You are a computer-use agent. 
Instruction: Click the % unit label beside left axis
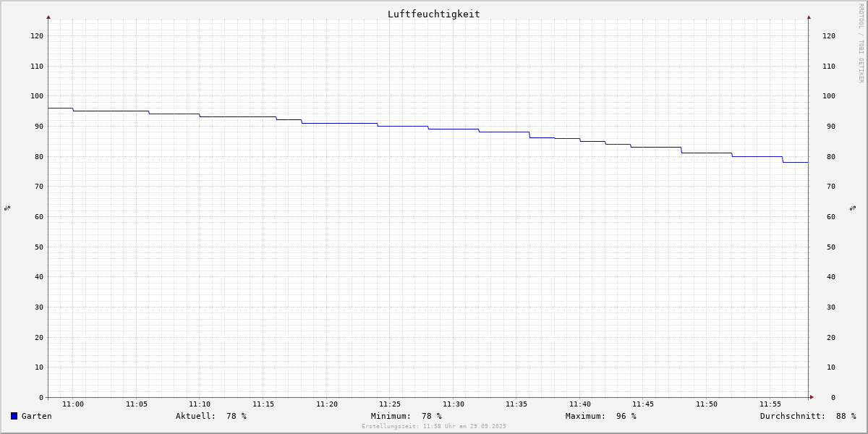(x=7, y=208)
